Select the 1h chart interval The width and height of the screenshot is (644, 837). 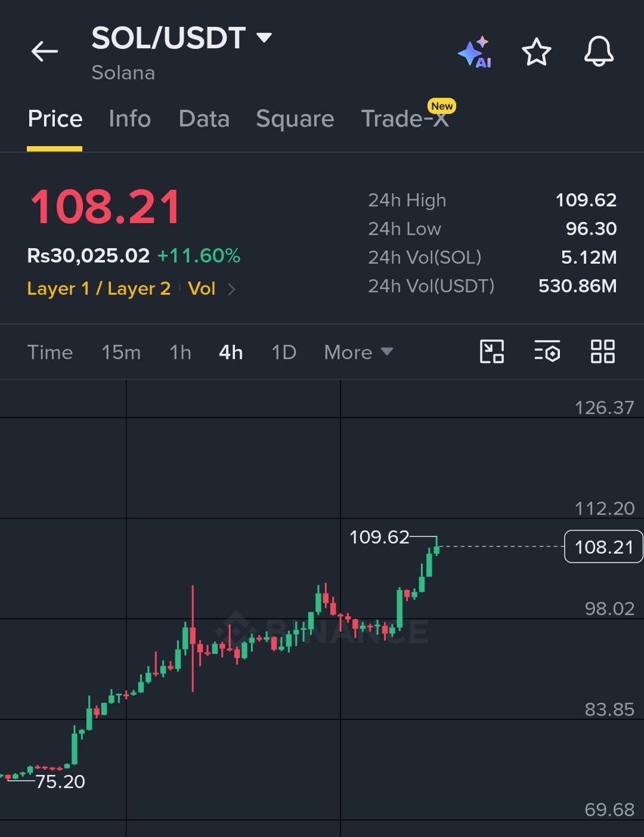pos(181,352)
